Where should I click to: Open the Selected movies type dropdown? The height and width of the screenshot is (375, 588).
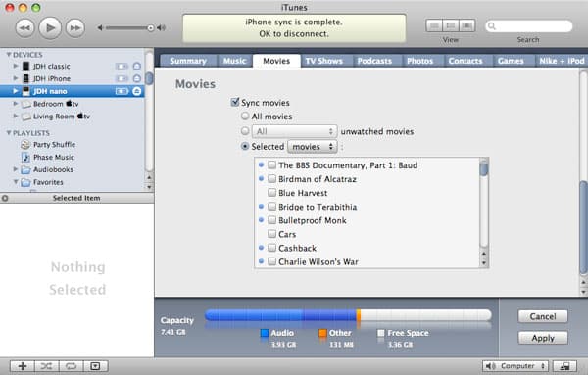[x=313, y=147]
